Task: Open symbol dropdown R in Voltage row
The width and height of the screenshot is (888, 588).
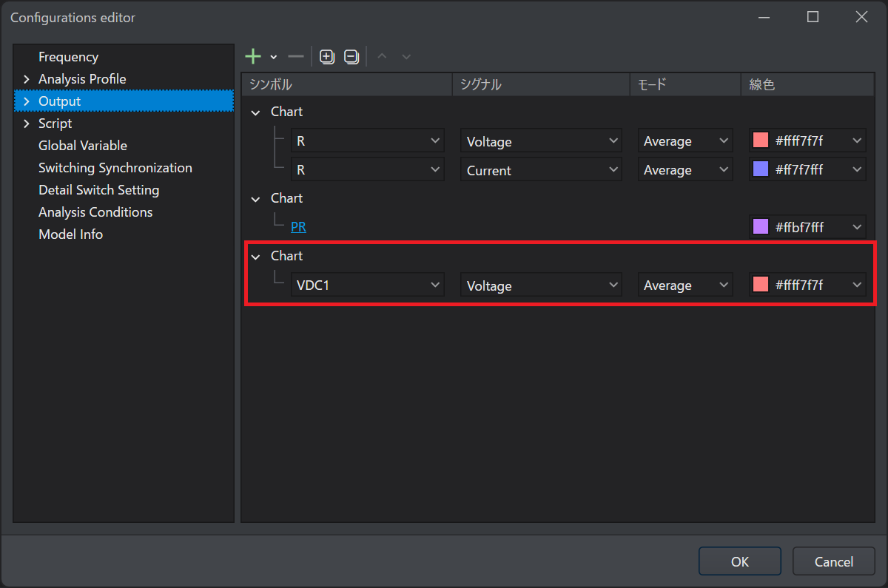Action: click(x=368, y=141)
